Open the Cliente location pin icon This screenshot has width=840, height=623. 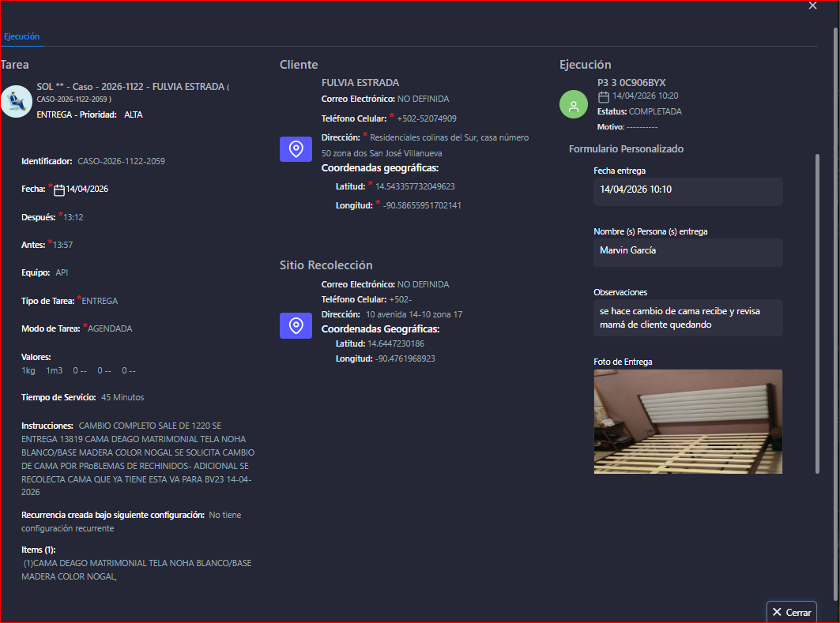coord(296,149)
